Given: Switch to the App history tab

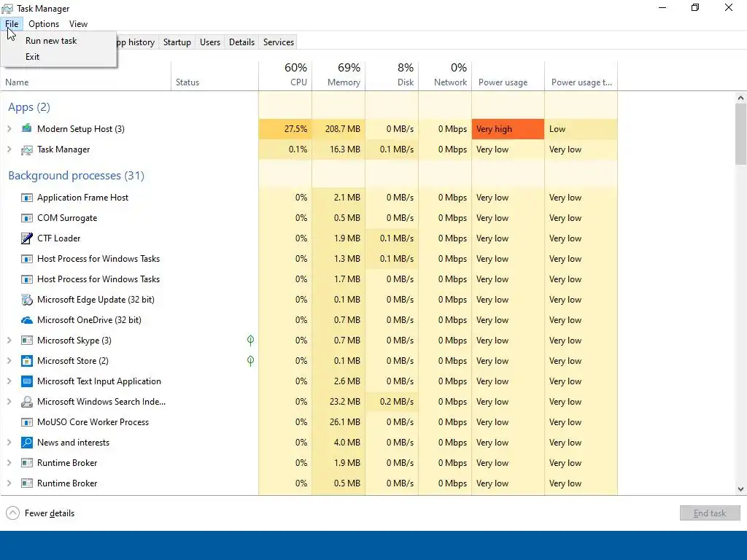Looking at the screenshot, I should coord(137,42).
